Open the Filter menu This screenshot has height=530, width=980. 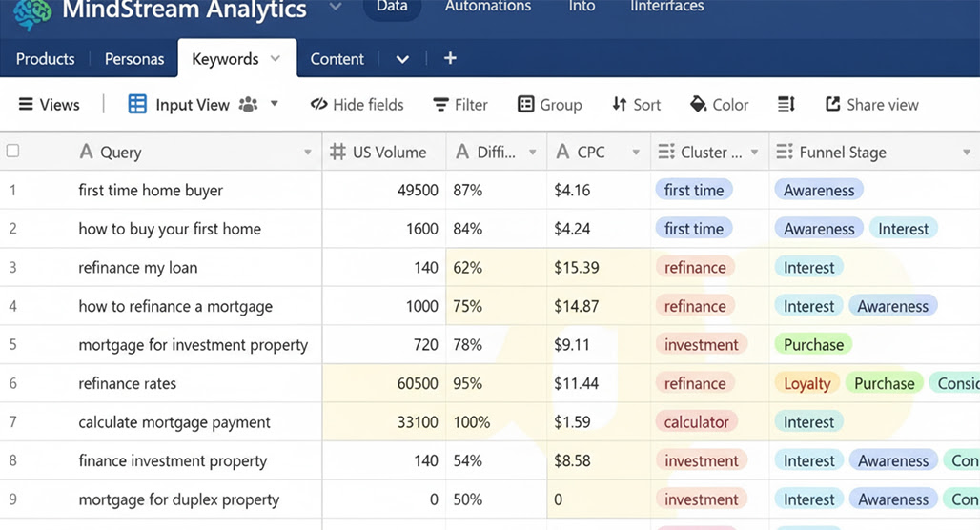point(460,104)
